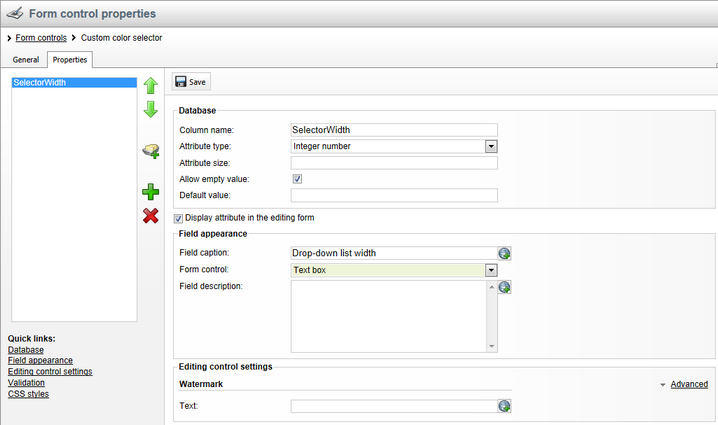Expand Advanced settings link

click(688, 384)
